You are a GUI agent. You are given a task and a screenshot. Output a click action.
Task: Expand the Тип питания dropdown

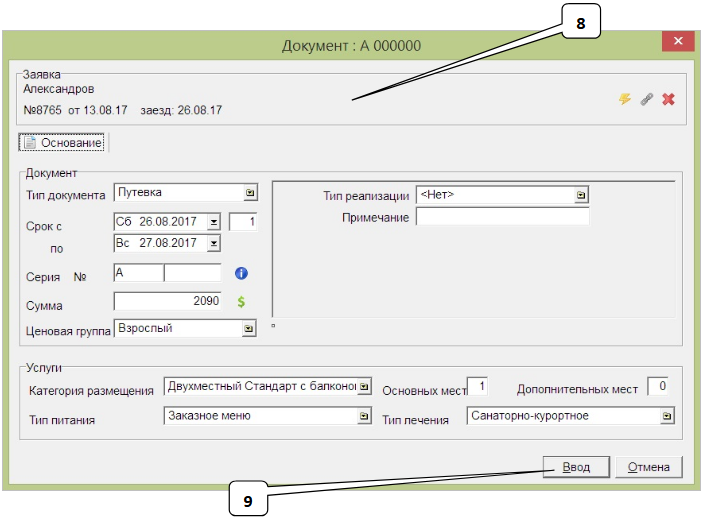[x=363, y=417]
